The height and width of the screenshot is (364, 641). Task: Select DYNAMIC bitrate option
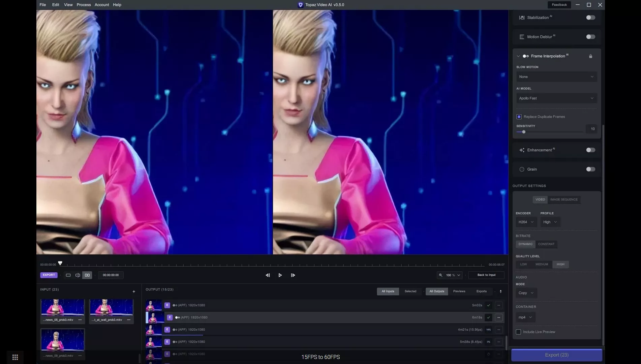(525, 244)
